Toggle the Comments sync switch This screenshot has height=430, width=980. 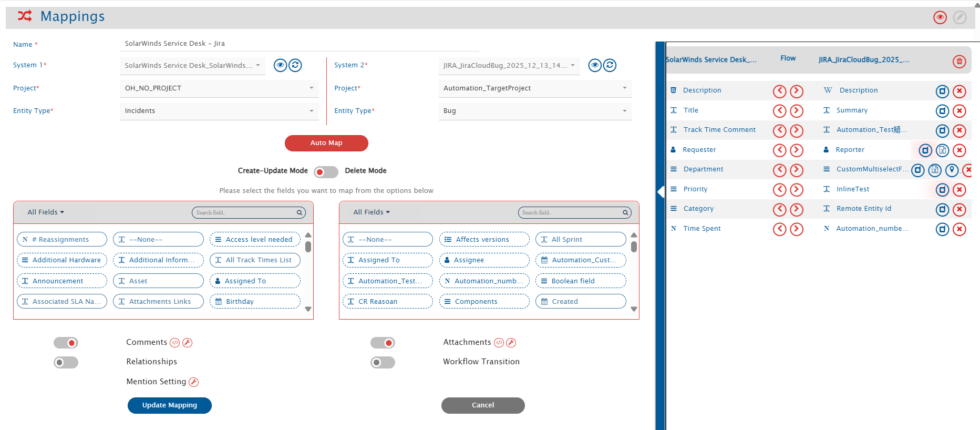click(x=66, y=343)
